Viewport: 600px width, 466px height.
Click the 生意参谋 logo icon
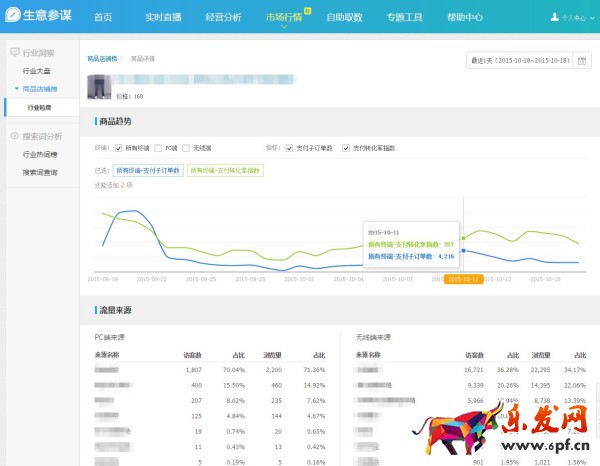click(x=15, y=17)
